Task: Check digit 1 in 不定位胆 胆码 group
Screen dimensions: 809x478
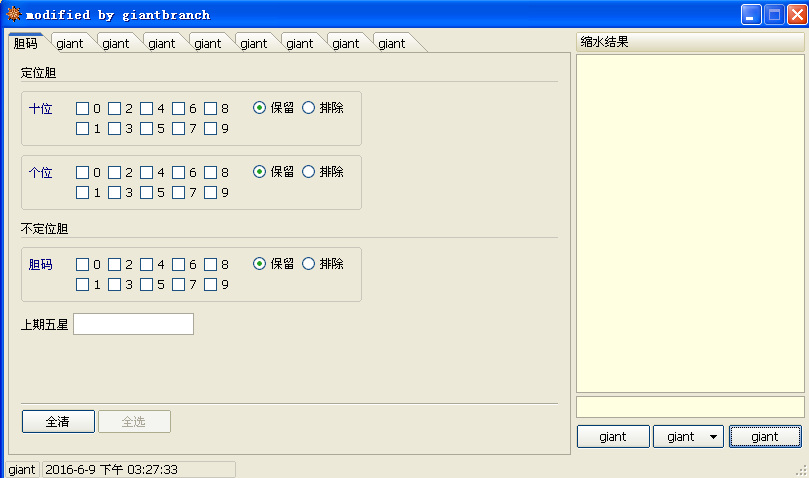Action: (83, 284)
